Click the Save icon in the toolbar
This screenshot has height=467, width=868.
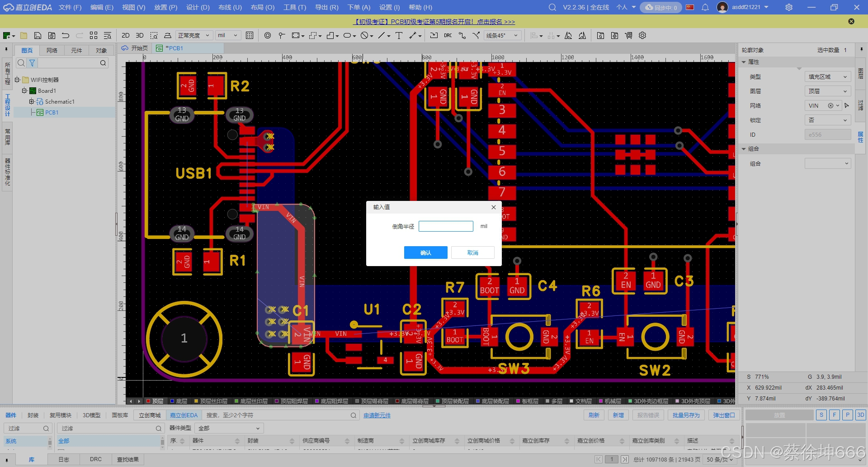[x=38, y=35]
